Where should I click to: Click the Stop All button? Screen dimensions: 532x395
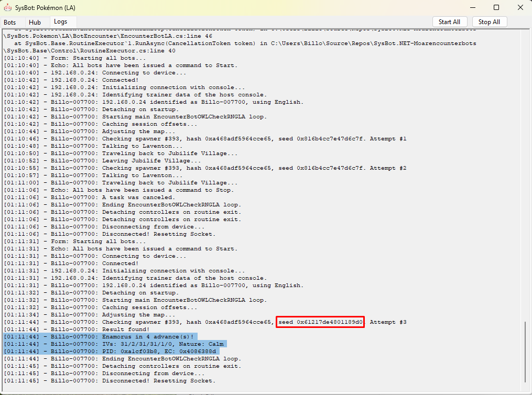click(x=489, y=21)
